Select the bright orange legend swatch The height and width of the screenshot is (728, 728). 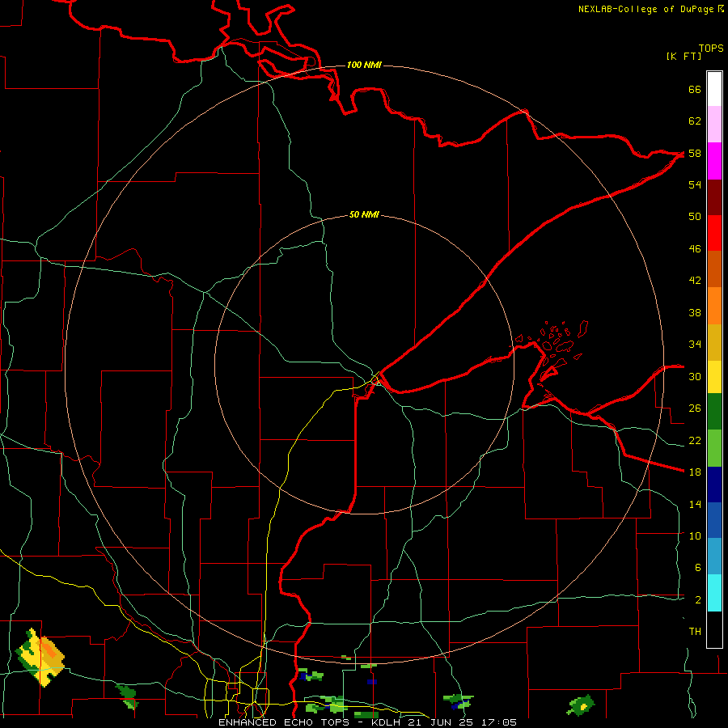click(x=714, y=306)
